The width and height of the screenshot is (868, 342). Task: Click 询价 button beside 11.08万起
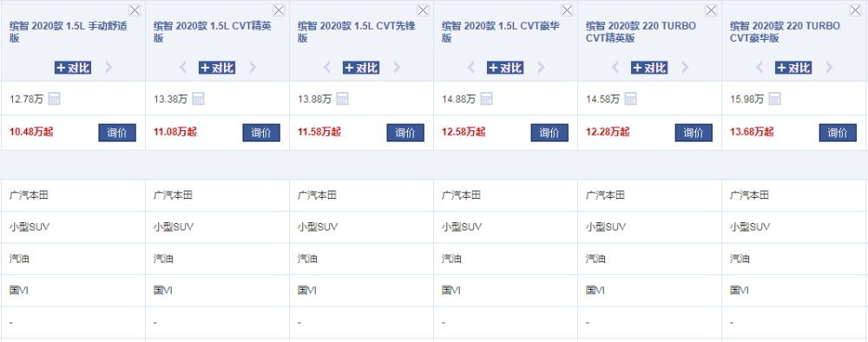(x=261, y=133)
